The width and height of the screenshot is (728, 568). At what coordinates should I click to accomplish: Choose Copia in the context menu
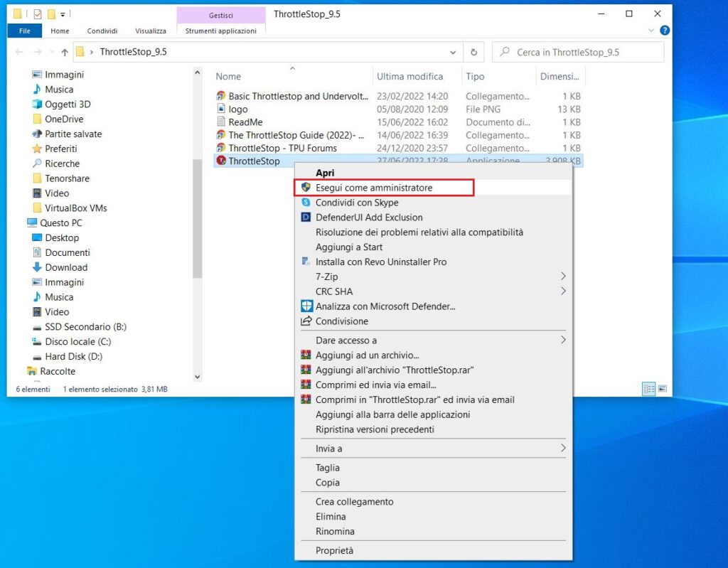[x=327, y=483]
